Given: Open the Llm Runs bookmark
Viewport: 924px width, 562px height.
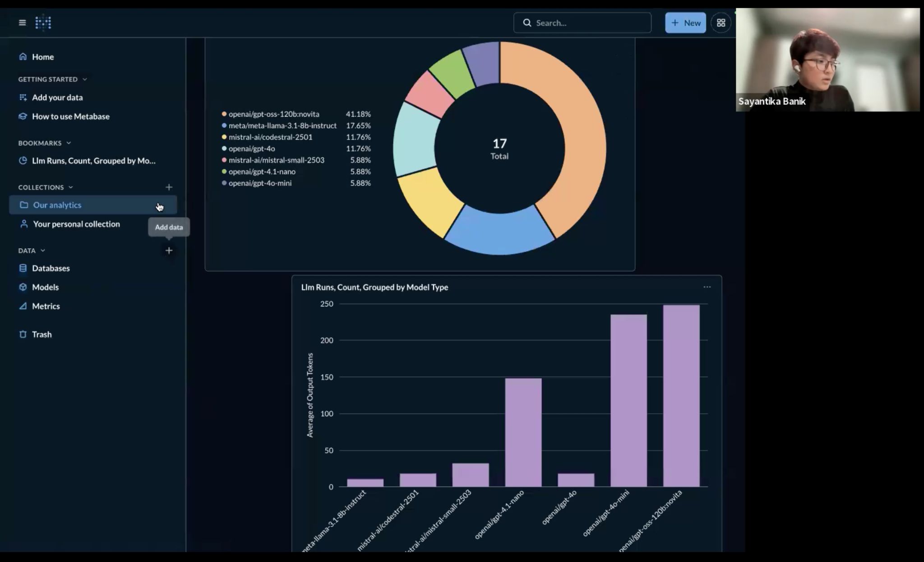Looking at the screenshot, I should click(93, 160).
